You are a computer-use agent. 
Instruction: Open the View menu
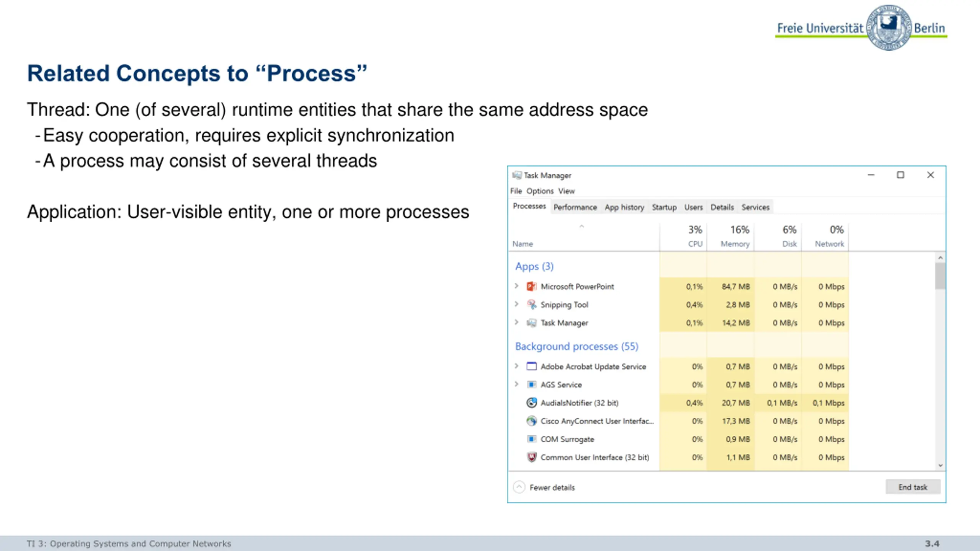click(566, 191)
